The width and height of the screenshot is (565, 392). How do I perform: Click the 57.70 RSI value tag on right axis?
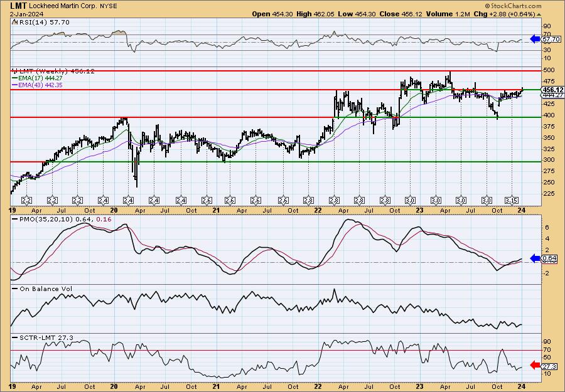coord(551,39)
